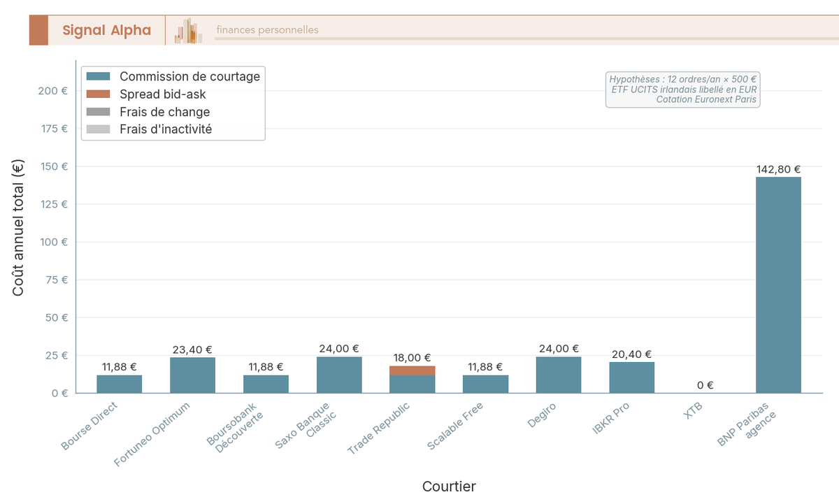The image size is (839, 504).
Task: Click the 11,88 € label above Bourse Direct
Action: (x=120, y=367)
